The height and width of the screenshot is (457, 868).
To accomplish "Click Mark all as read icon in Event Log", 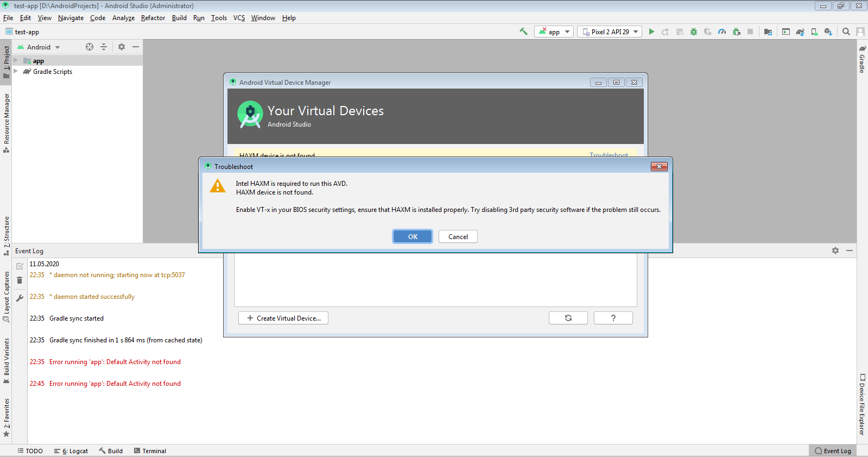I will (20, 266).
